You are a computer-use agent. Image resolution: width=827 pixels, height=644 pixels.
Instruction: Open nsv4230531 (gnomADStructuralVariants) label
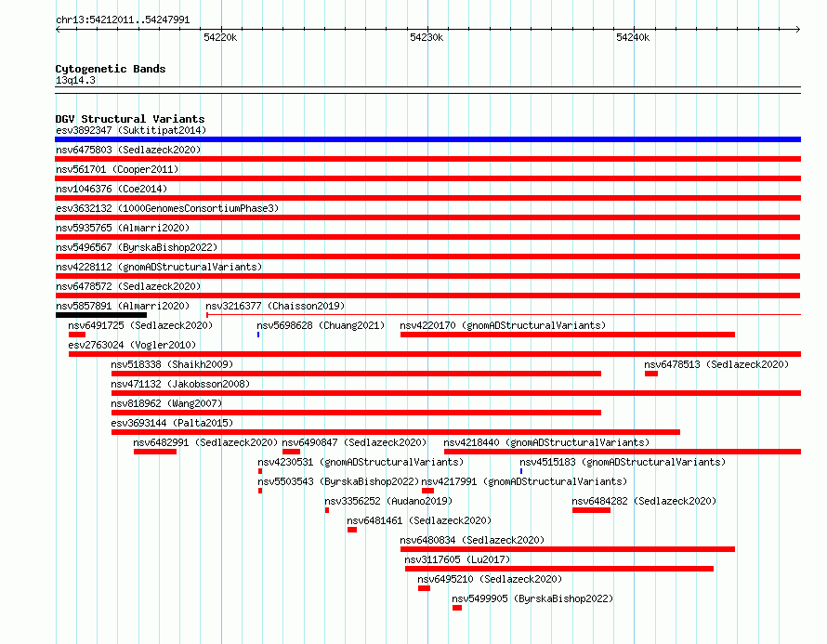point(361,462)
